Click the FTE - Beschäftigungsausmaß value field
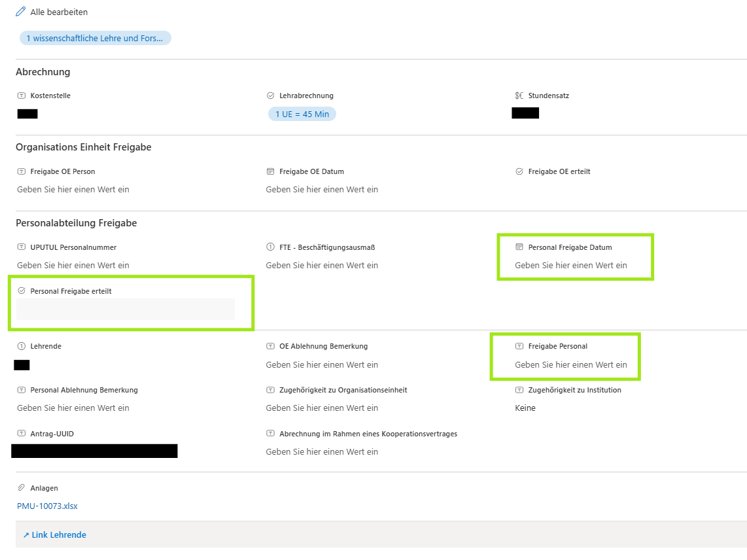The image size is (747, 560). pyautogui.click(x=322, y=265)
